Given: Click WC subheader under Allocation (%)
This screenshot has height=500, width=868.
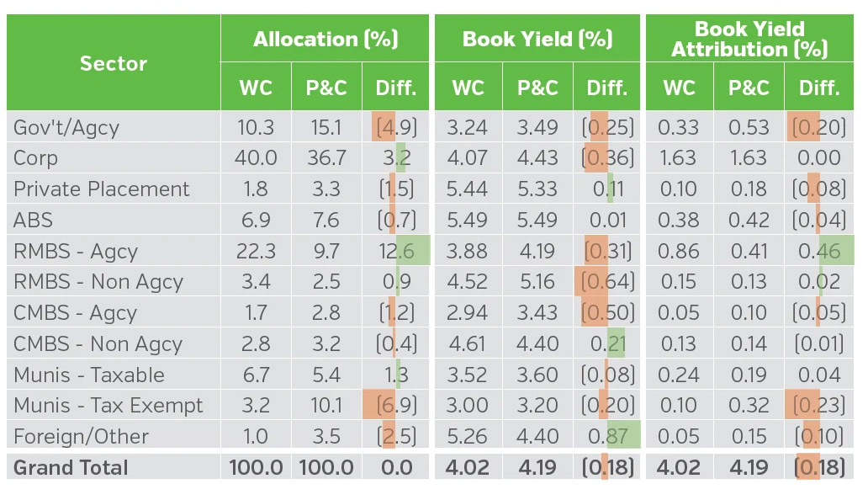Looking at the screenshot, I should point(256,88).
